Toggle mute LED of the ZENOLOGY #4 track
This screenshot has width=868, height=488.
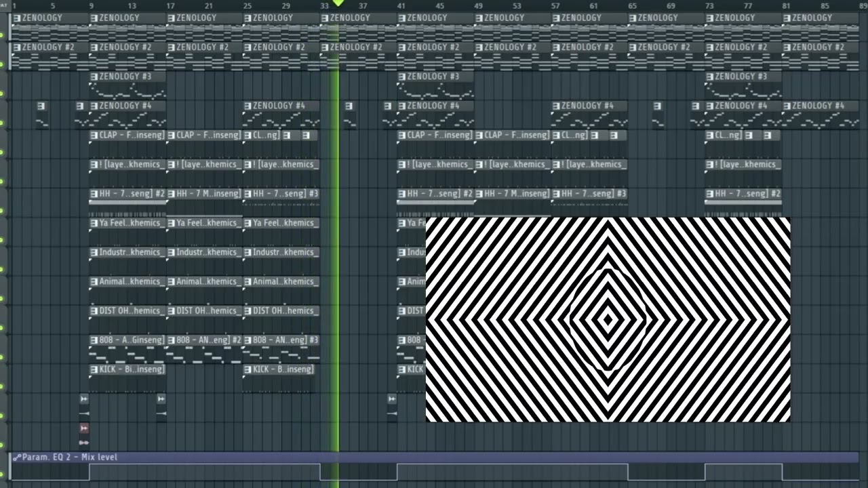coord(3,123)
